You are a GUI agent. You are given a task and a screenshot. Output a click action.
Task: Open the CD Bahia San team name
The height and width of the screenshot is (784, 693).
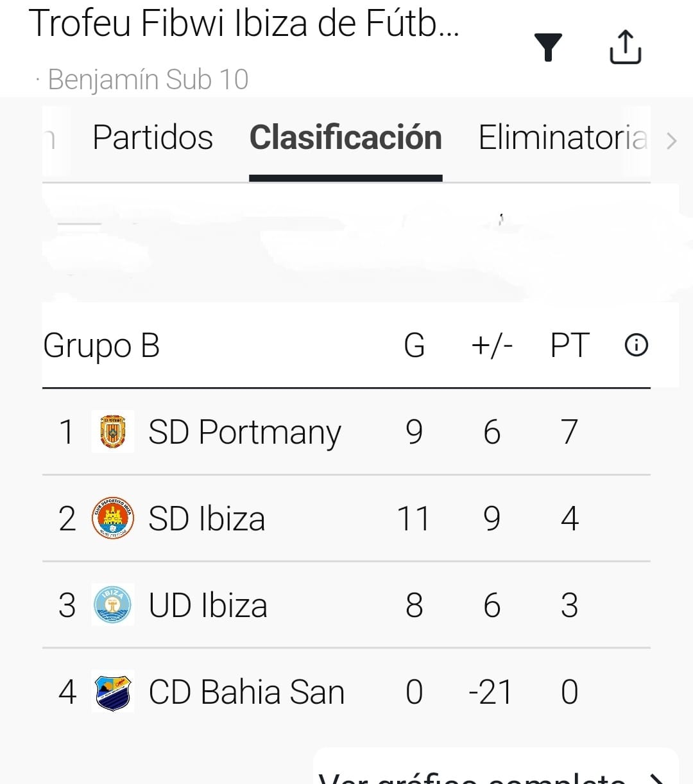tap(246, 692)
